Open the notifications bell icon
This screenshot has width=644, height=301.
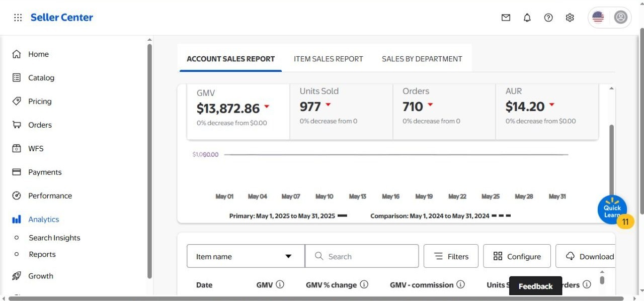[x=527, y=18]
